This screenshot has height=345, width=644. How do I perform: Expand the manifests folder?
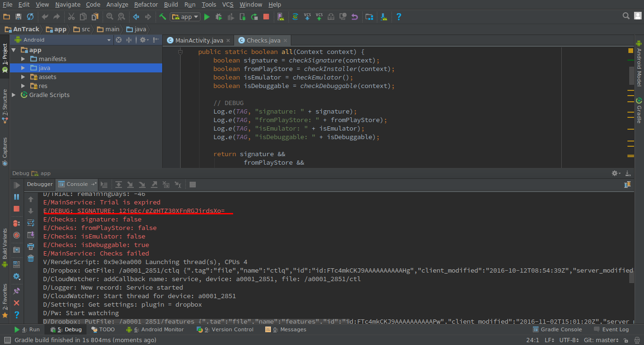pos(23,59)
